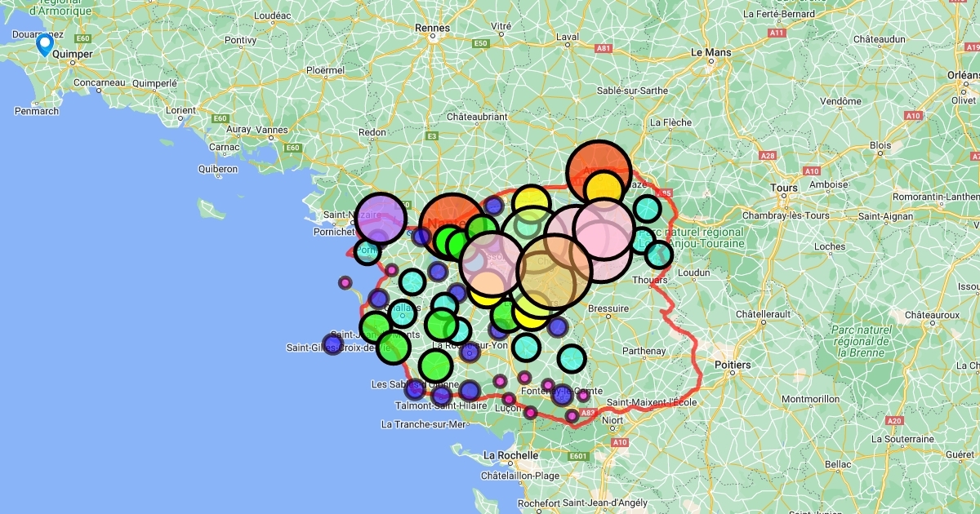Click the E3 road shield near Redon

tap(432, 135)
